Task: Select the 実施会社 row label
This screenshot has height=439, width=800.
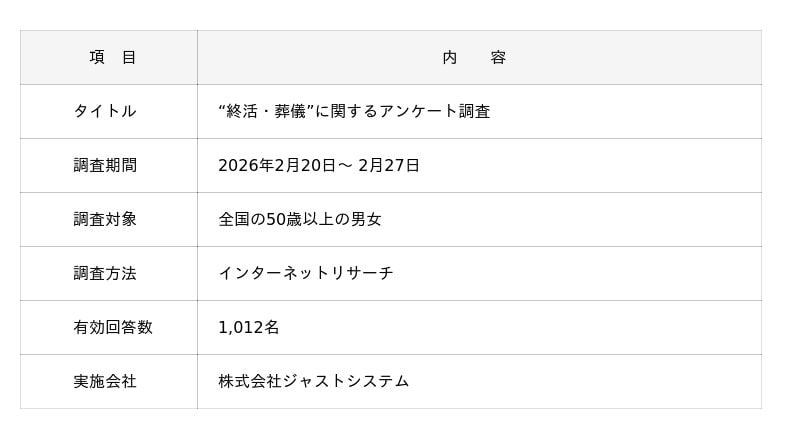Action: pos(105,381)
